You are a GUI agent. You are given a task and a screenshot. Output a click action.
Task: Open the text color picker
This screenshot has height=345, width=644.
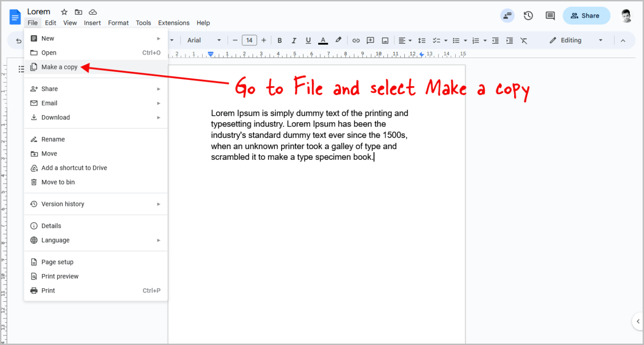[x=323, y=40]
